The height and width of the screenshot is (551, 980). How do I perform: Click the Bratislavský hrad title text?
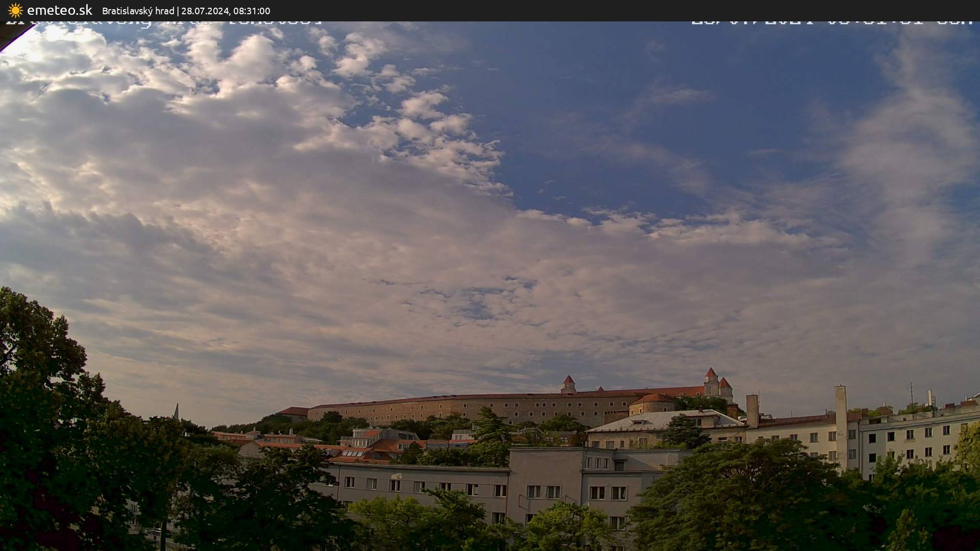[138, 11]
